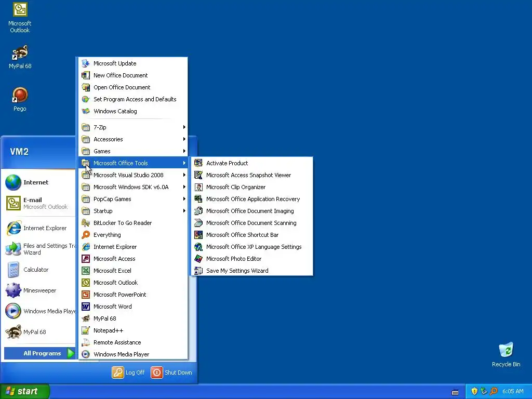Launch Internet Explorer from All Programs list
The height and width of the screenshot is (399, 532).
click(133, 247)
